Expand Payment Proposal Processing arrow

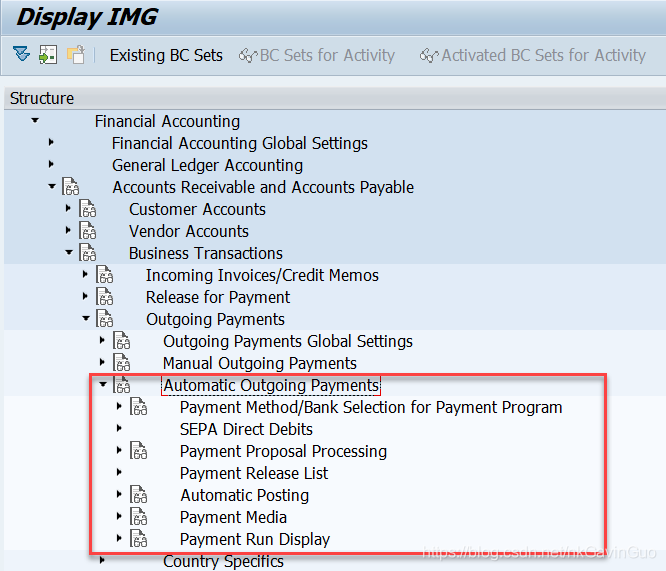tap(119, 450)
